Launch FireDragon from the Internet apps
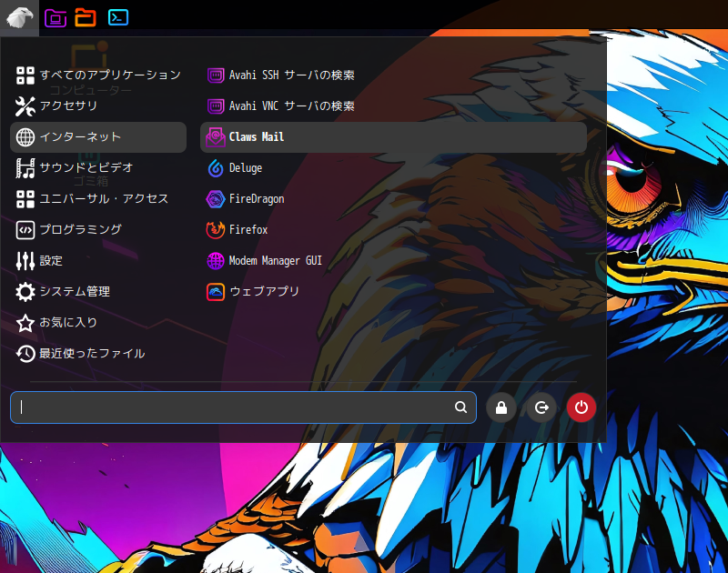Image resolution: width=728 pixels, height=573 pixels. (x=393, y=199)
